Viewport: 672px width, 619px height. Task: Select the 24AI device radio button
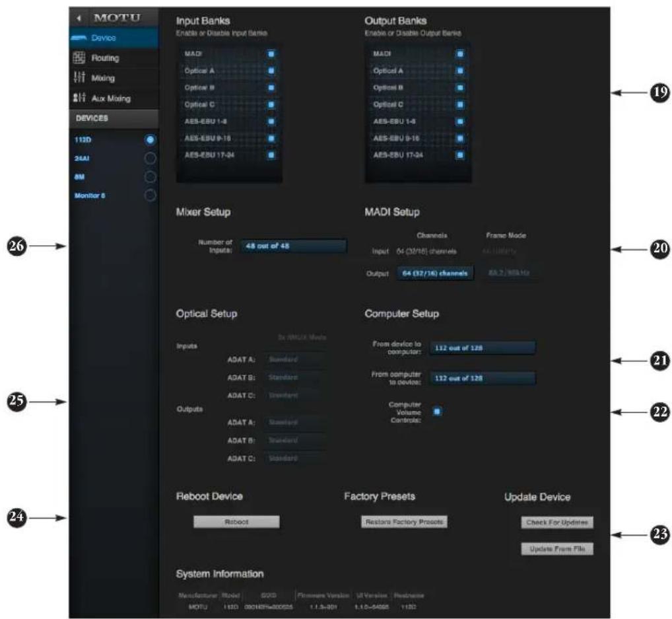click(x=150, y=159)
